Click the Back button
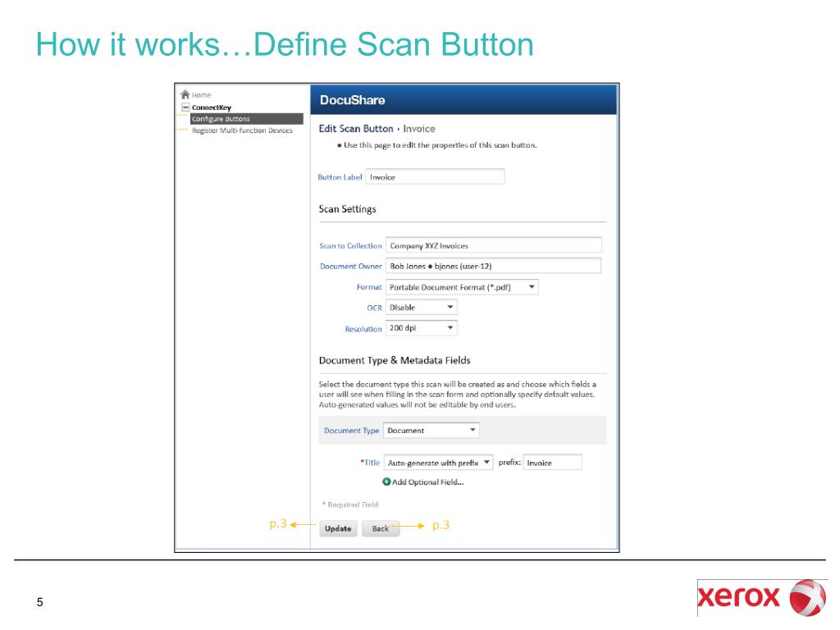Viewport: 840px width, 630px height. [x=381, y=528]
